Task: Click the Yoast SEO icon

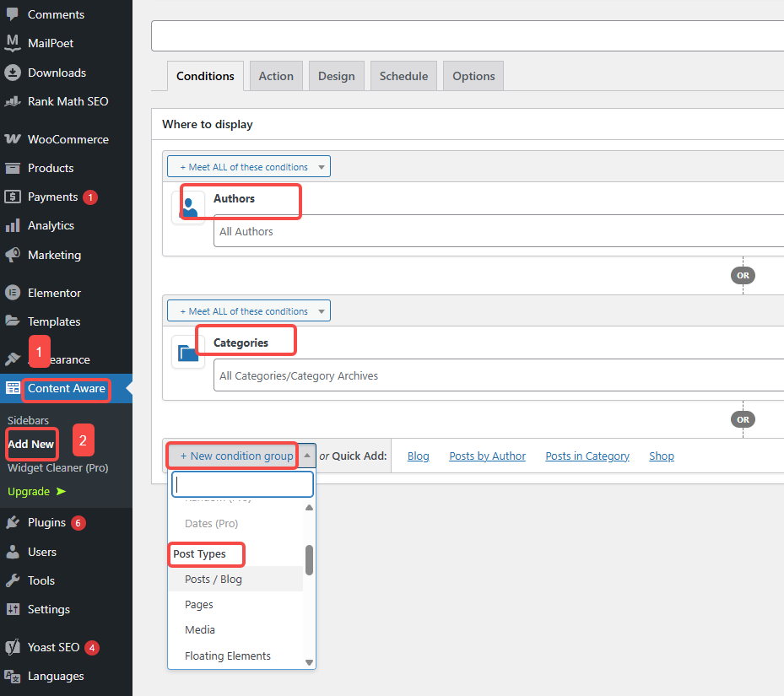Action: pos(13,647)
